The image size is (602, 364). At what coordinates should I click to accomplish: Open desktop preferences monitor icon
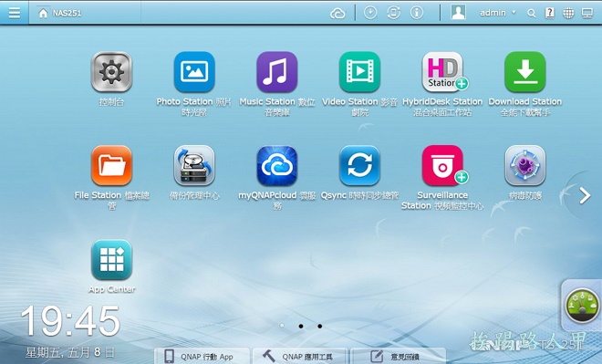[x=587, y=14]
